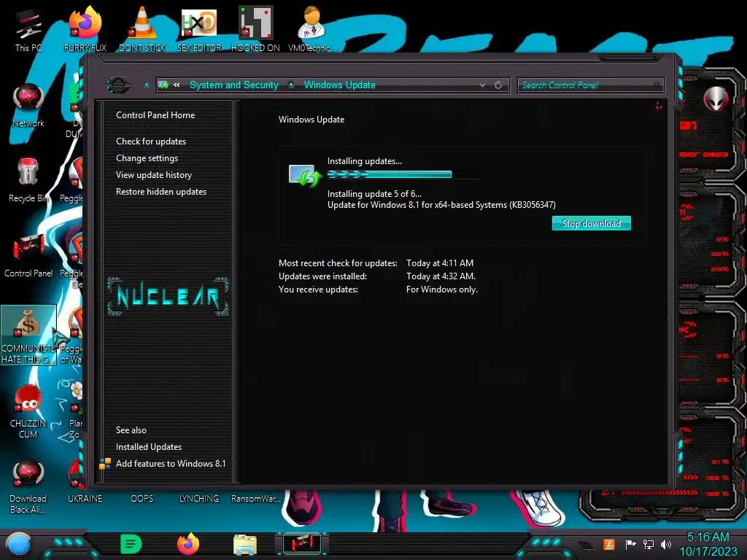Click the help icon in Windows Update pane
747x560 pixels.
click(x=659, y=106)
